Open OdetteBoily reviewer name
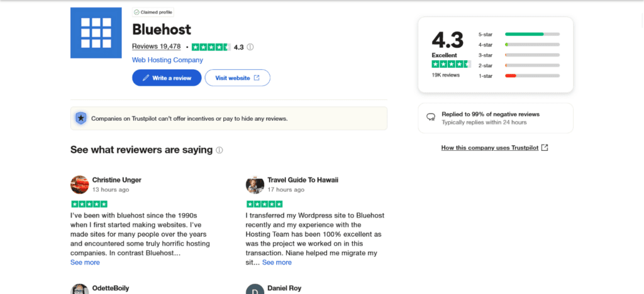 click(111, 288)
